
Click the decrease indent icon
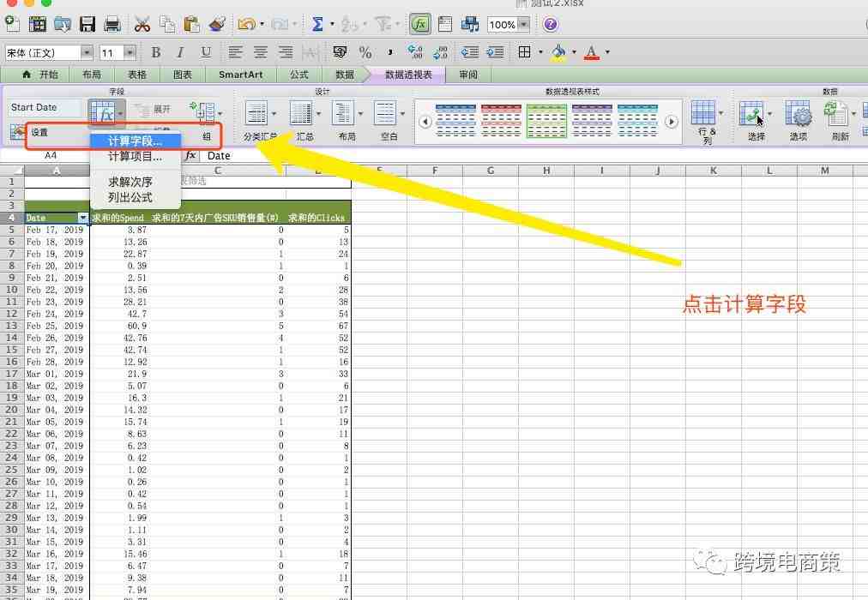click(470, 52)
